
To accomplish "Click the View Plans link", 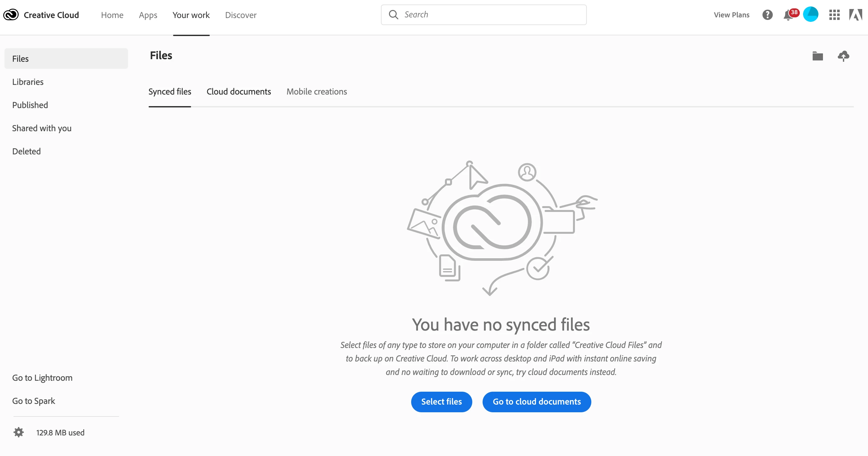I will 731,15.
